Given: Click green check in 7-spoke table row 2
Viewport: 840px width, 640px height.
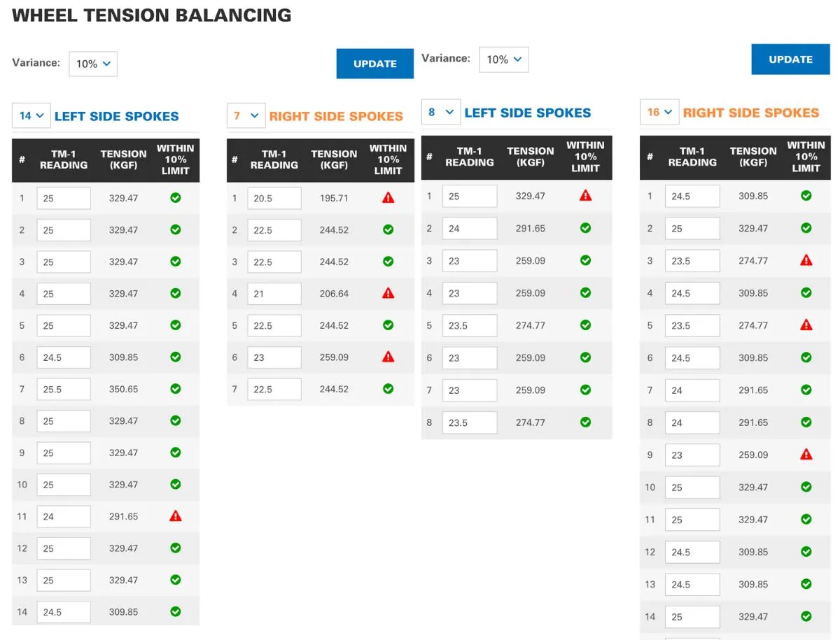Looking at the screenshot, I should coord(388,229).
